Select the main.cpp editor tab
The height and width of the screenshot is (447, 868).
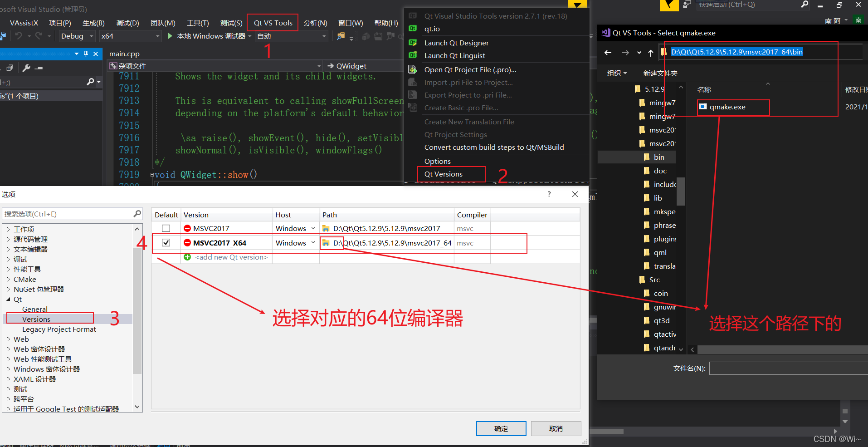124,54
